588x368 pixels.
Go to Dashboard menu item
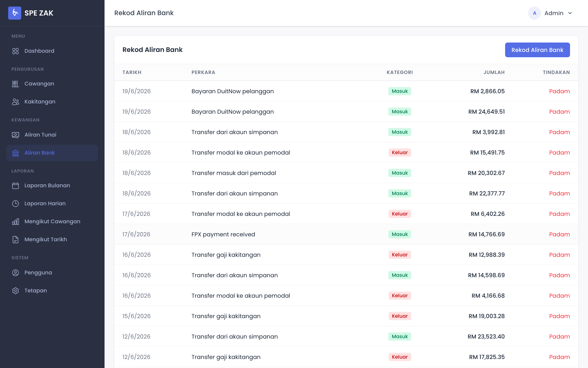(x=52, y=51)
